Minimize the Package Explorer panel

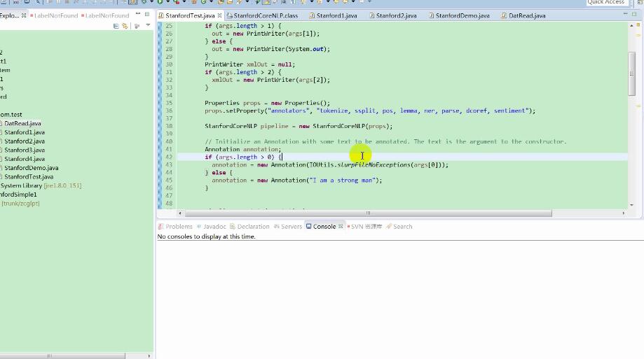(138, 15)
